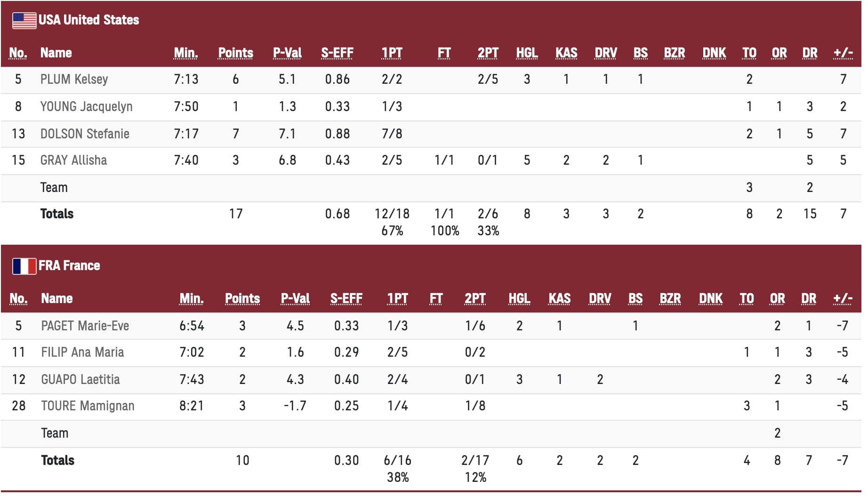Screen dimensions: 868x496
Task: Select player GRAY Allisha
Action: tap(73, 160)
